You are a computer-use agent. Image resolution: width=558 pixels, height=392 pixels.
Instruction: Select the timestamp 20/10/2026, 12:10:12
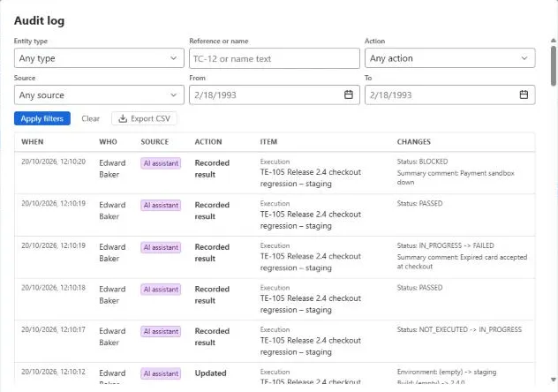(x=53, y=372)
